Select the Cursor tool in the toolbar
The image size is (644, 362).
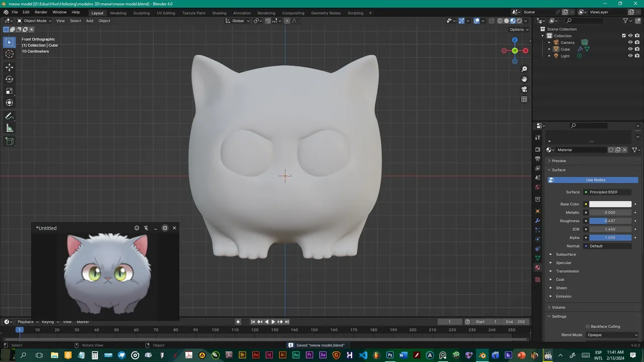10,54
